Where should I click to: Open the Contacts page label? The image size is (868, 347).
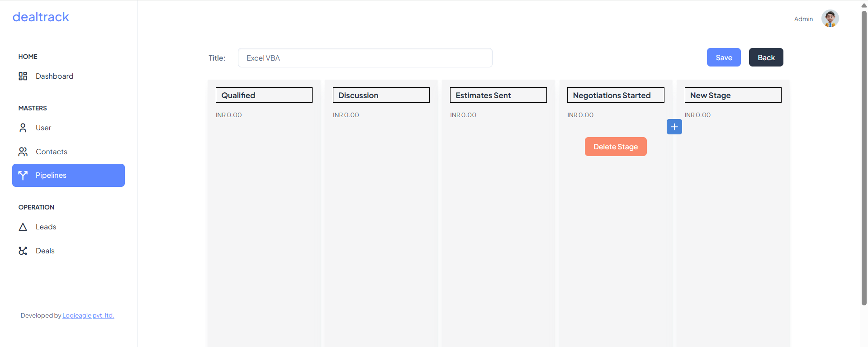coord(52,152)
